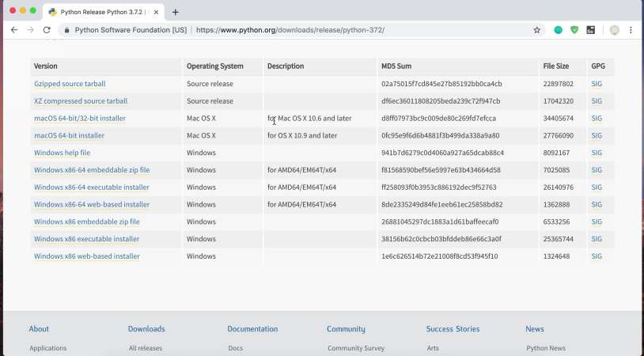This screenshot has width=644, height=356.
Task: Click the lock icon in address bar
Action: pyautogui.click(x=66, y=30)
